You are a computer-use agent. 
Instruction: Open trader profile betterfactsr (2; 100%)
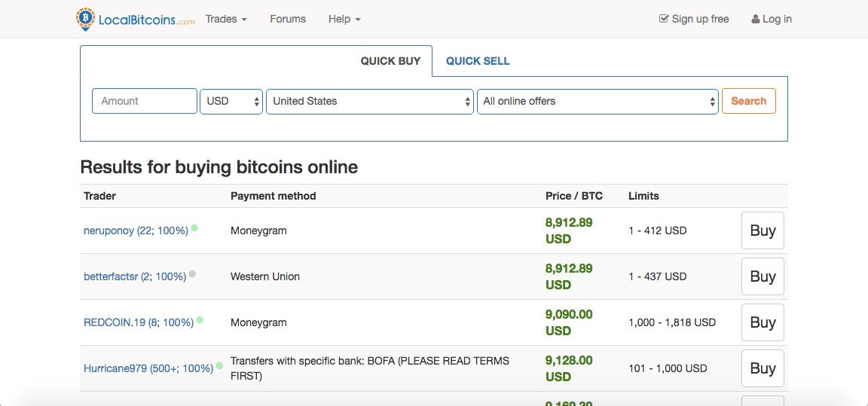pos(135,276)
